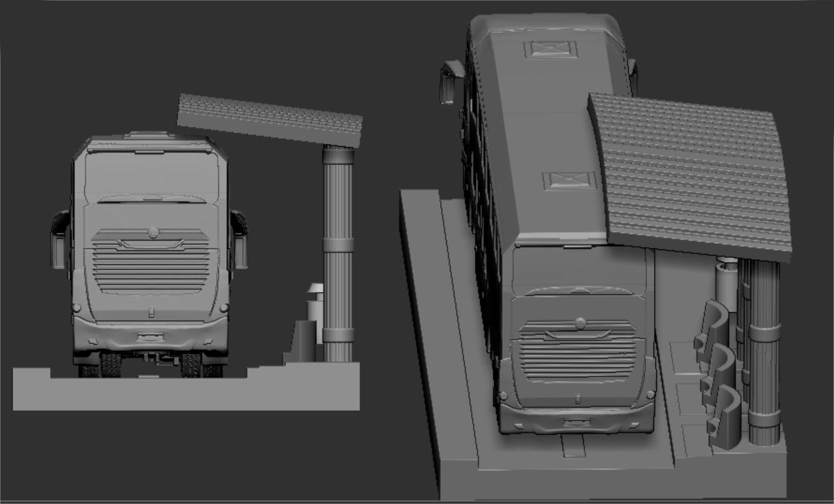This screenshot has width=834, height=504.
Task: Select the flat ground base under the left bus
Action: pos(186,386)
